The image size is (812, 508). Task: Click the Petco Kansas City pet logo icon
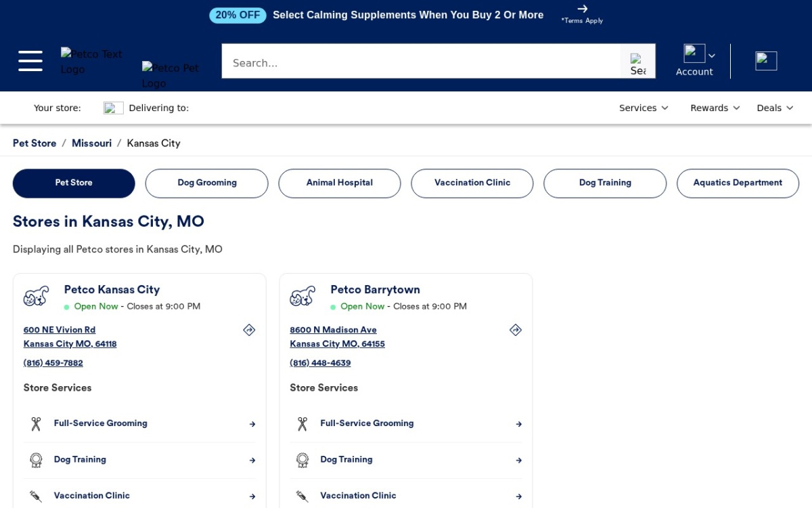tap(37, 296)
